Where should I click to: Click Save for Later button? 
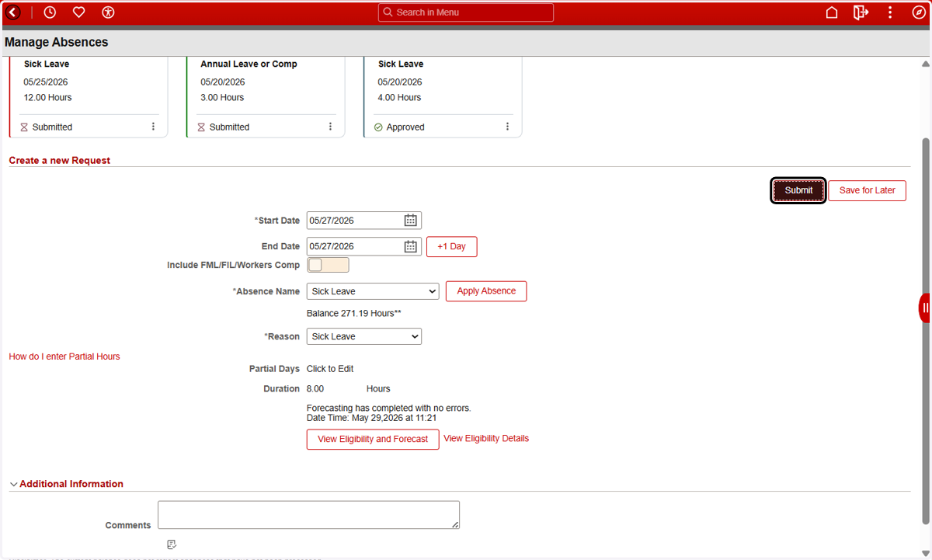click(867, 190)
